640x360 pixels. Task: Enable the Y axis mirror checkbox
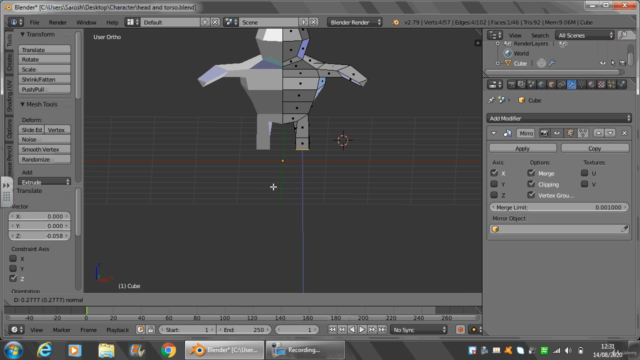tap(494, 184)
